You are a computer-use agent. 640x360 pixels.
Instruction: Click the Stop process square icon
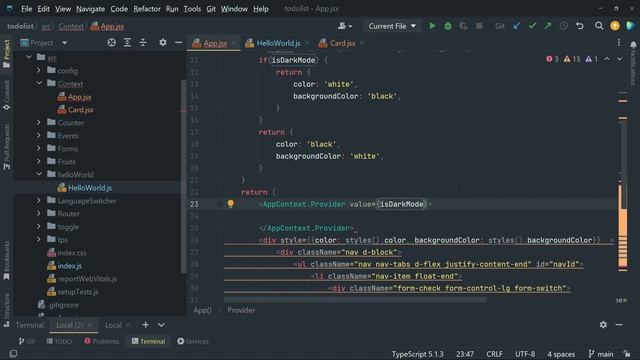pyautogui.click(x=479, y=26)
